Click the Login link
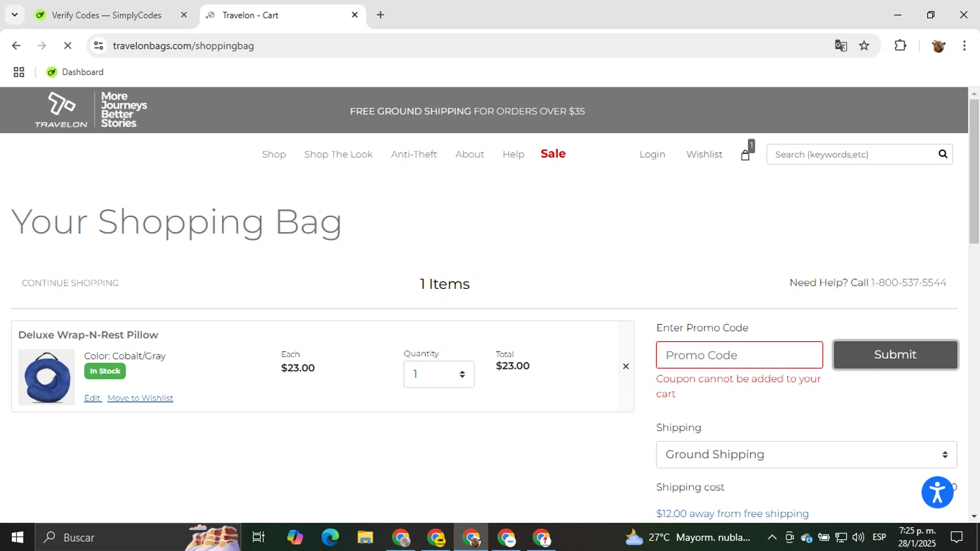 (x=652, y=155)
